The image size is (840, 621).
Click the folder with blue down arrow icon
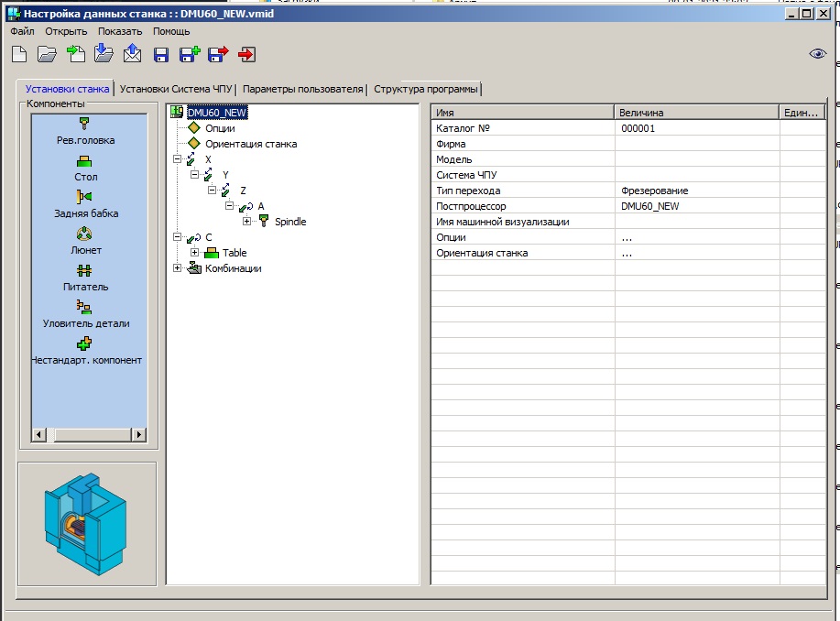pos(104,53)
